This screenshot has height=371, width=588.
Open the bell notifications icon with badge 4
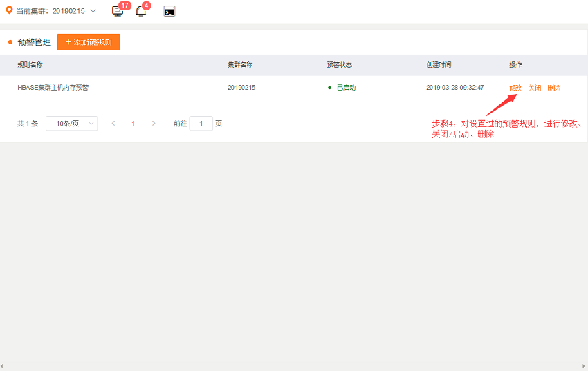point(141,11)
